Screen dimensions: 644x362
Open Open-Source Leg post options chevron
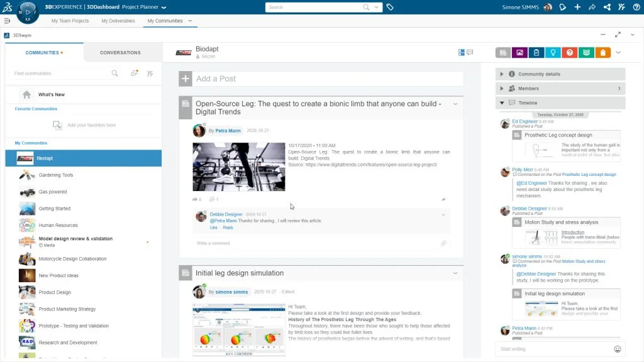point(455,104)
